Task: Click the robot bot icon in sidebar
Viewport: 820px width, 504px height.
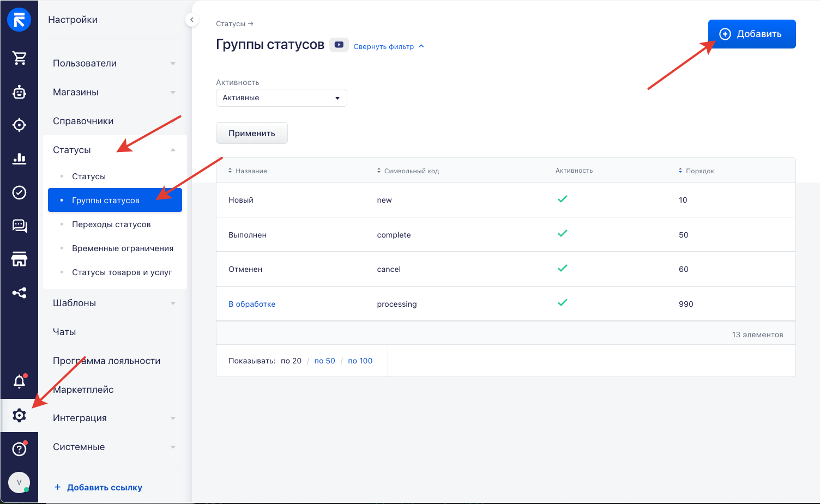Action: pos(19,92)
